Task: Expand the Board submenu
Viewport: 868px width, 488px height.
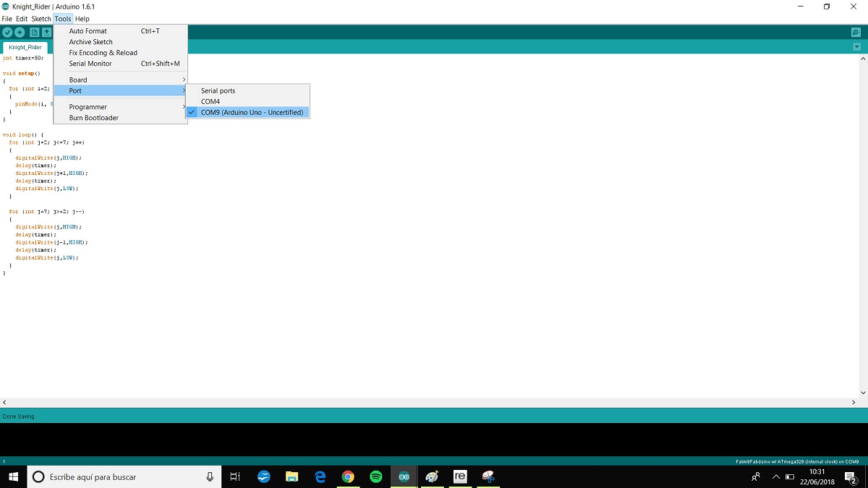Action: (x=121, y=80)
